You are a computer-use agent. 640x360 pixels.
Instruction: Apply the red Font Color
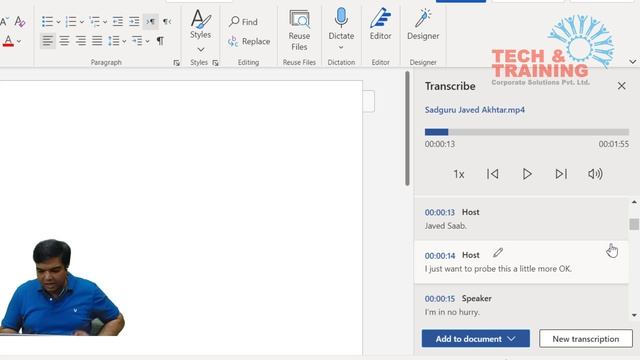coord(8,41)
